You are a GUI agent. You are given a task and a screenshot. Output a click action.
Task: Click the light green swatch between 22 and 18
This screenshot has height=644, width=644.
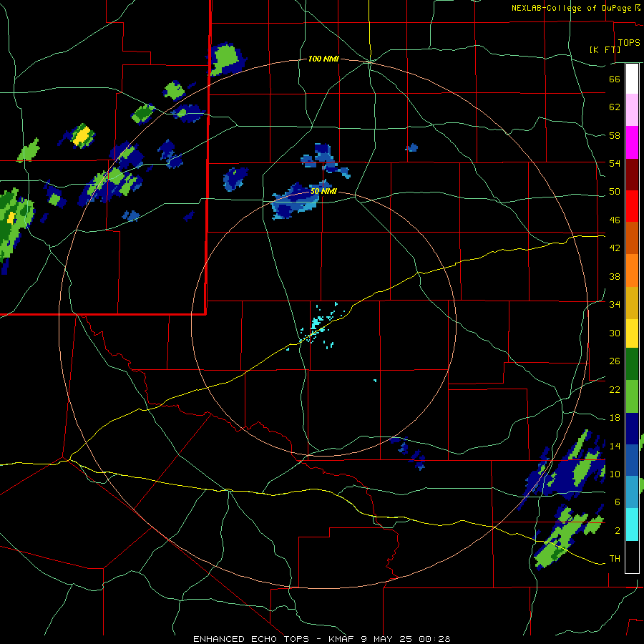pos(632,396)
